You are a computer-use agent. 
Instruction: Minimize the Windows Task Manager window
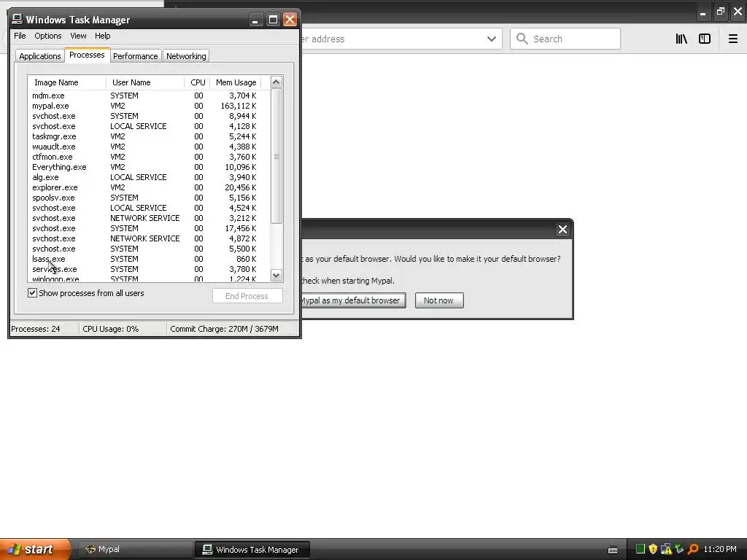pos(255,20)
